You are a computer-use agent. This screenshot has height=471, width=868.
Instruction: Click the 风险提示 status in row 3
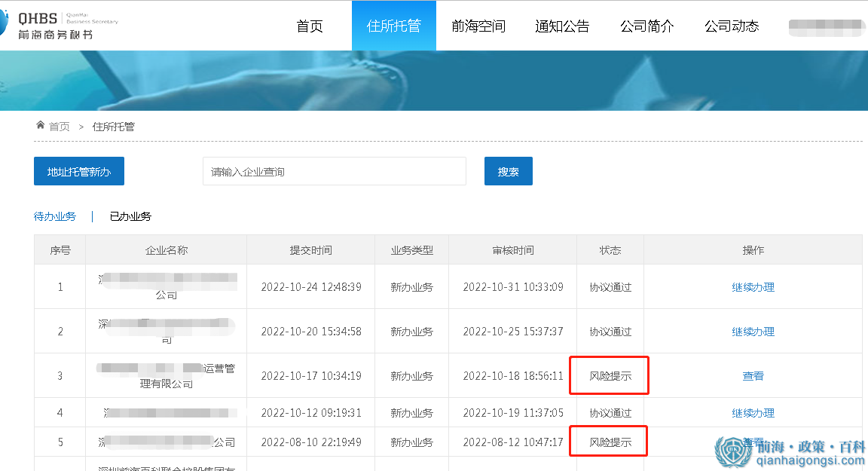(609, 375)
